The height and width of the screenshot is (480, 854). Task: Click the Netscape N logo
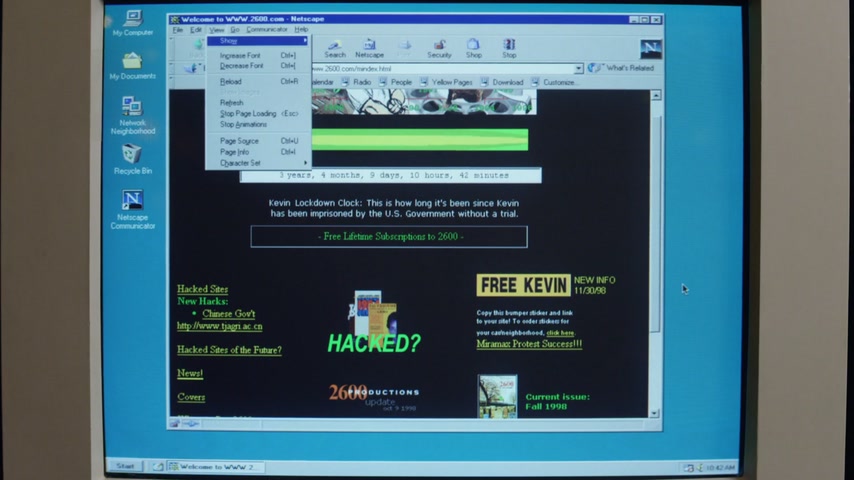[x=650, y=48]
